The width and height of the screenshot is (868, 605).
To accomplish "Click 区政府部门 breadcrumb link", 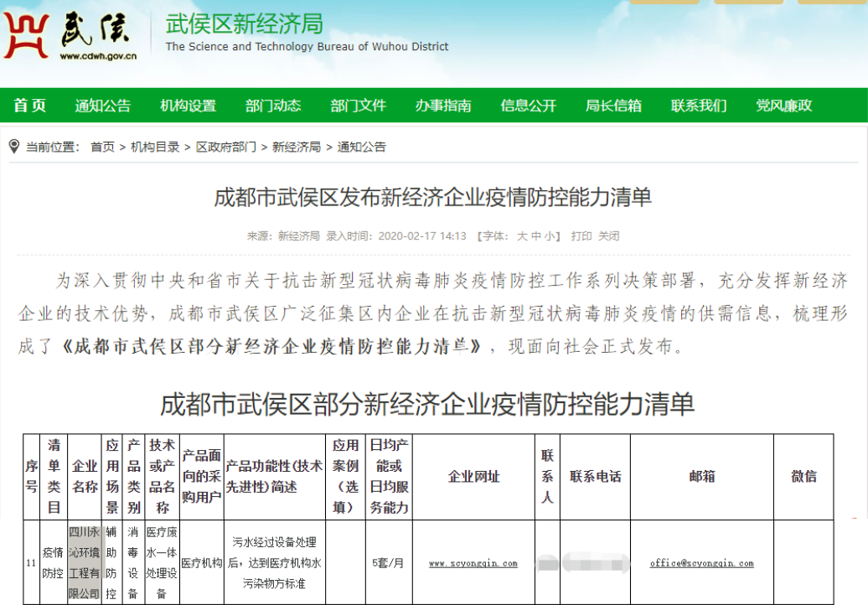I will click(226, 147).
